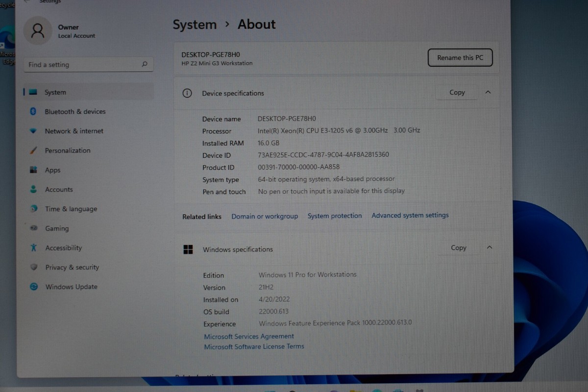The width and height of the screenshot is (588, 392).
Task: Click the Personalization paintbrush icon
Action: click(x=33, y=150)
